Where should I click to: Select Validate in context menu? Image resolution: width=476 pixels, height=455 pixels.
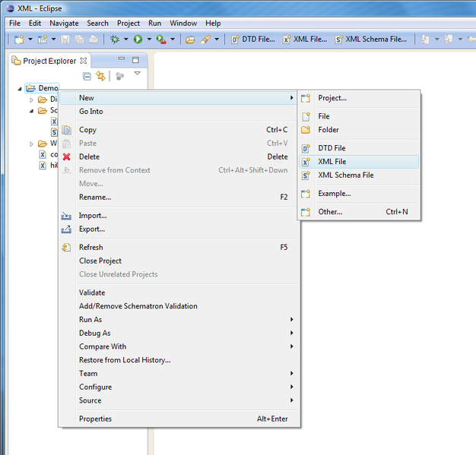[178, 292]
